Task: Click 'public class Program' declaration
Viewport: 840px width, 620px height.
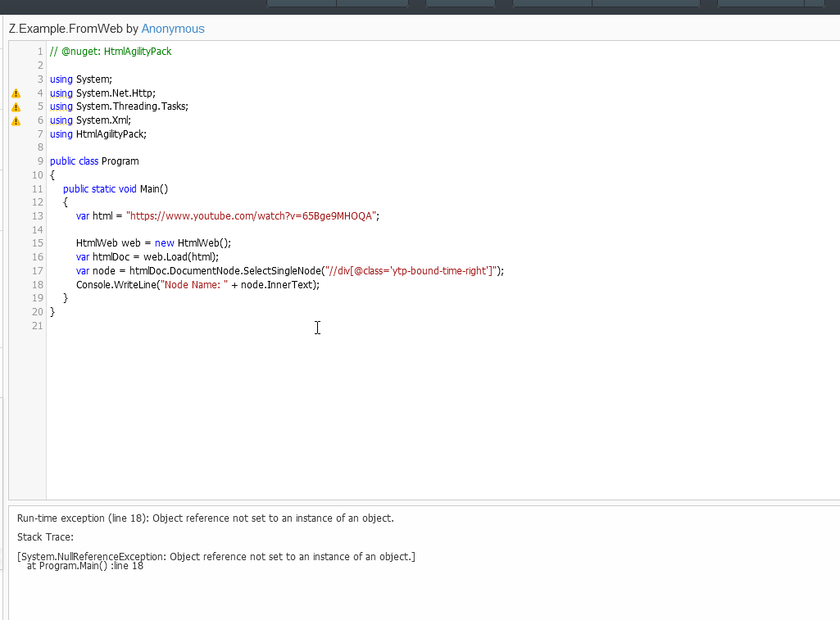Action: click(94, 161)
